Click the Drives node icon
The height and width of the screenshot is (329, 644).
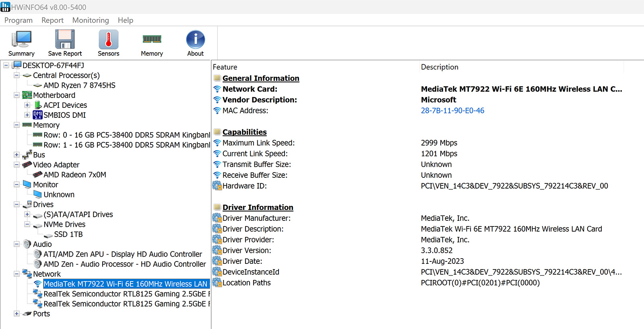pyautogui.click(x=27, y=204)
